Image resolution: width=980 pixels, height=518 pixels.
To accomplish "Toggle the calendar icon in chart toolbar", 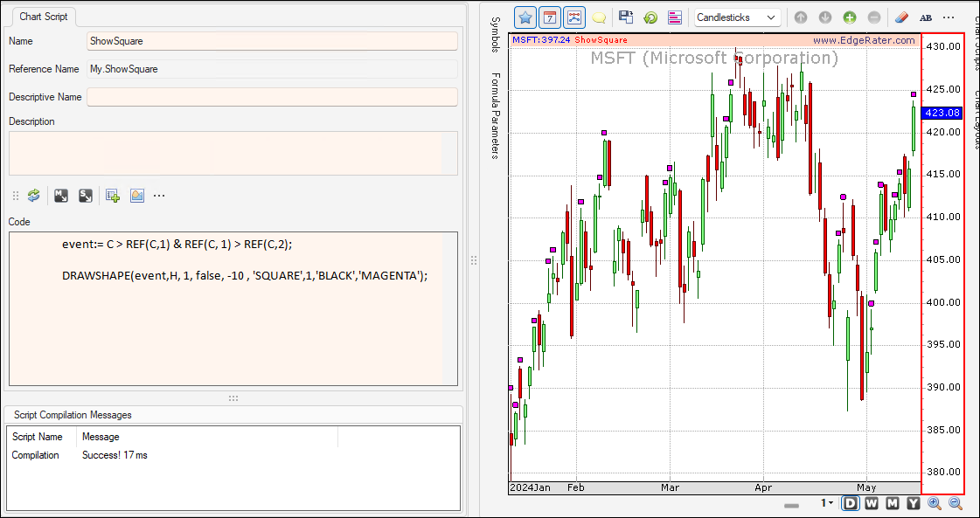I will (550, 17).
